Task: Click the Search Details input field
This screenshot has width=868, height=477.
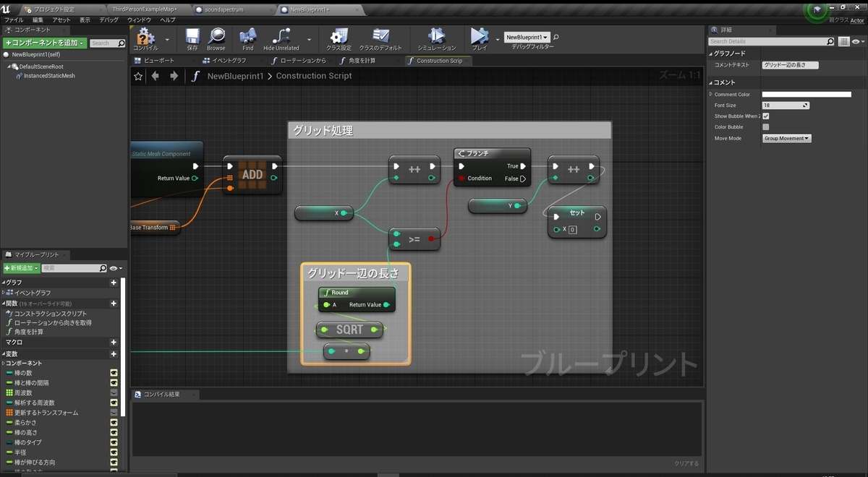Action: (771, 42)
